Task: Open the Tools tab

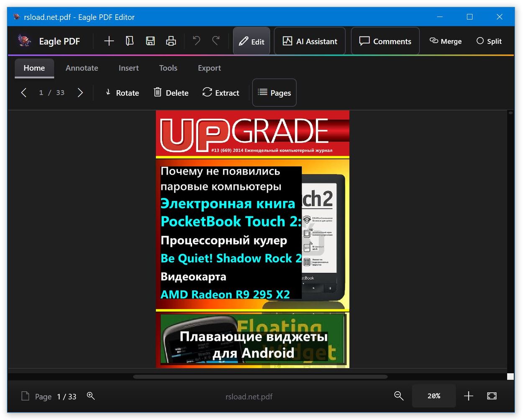Action: pos(168,68)
